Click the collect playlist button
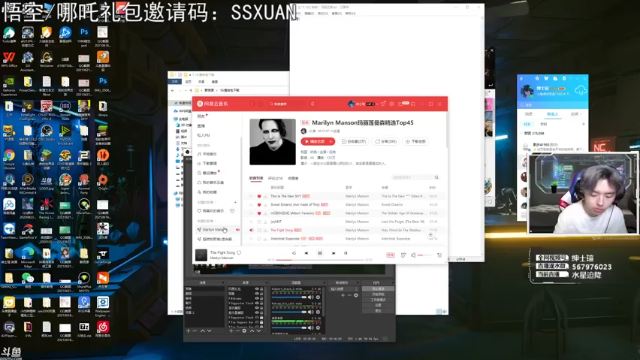The image size is (640, 360). [354, 142]
